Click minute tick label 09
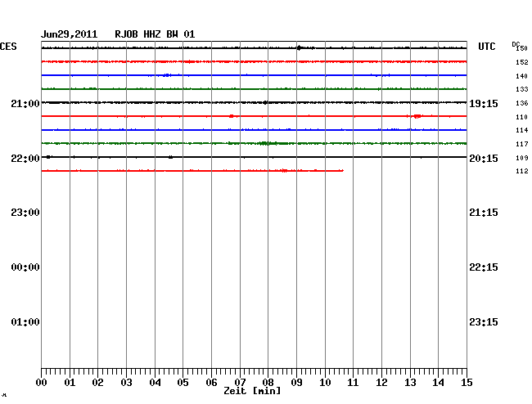The height and width of the screenshot is (404, 532). tap(296, 383)
